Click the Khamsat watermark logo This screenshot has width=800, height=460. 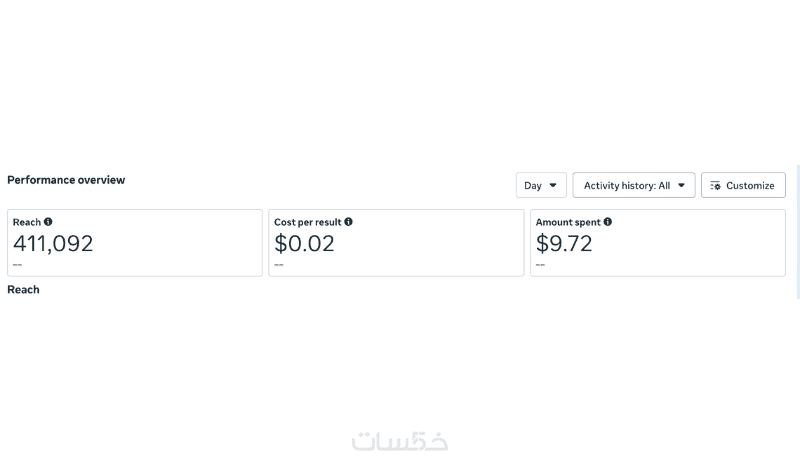(400, 440)
